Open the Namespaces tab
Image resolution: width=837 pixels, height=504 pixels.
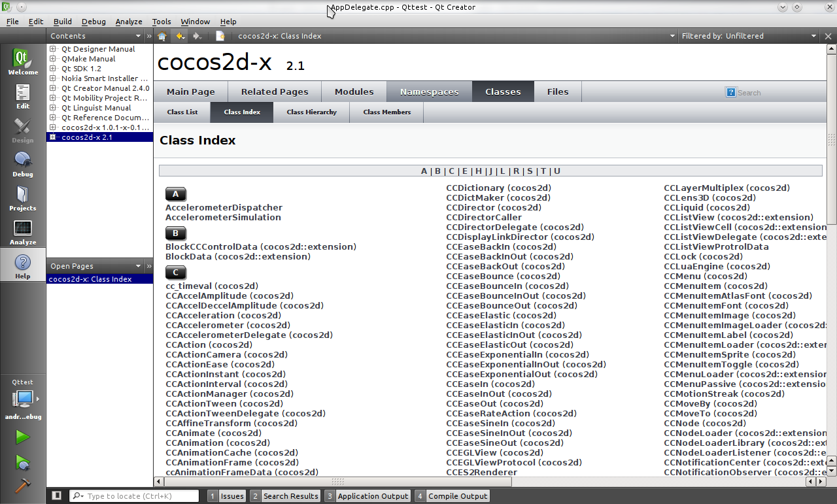pyautogui.click(x=430, y=92)
